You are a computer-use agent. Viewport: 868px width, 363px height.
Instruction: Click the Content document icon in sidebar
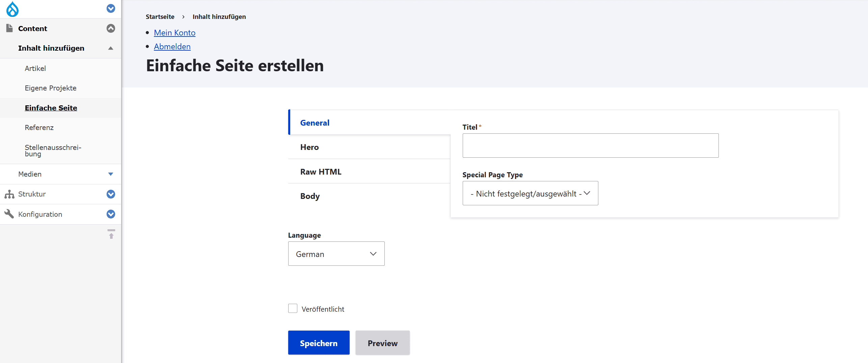(9, 28)
